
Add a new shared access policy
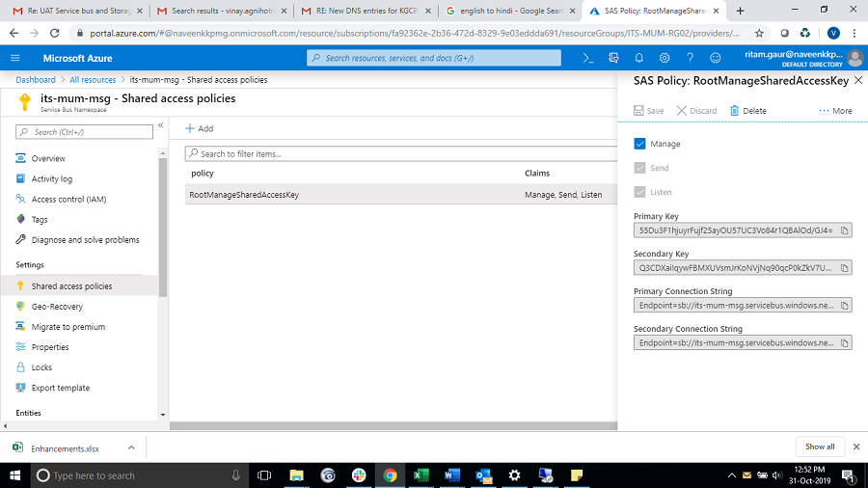point(200,128)
